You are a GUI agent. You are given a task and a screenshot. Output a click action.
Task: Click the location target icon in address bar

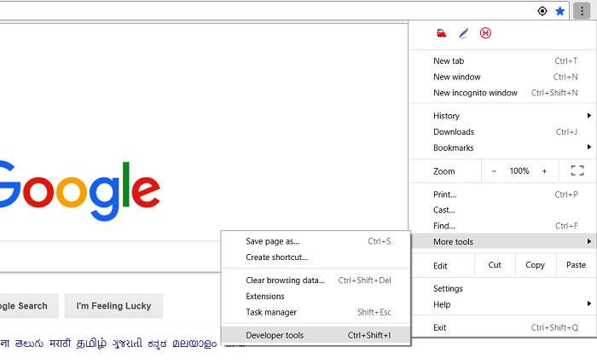coord(542,11)
